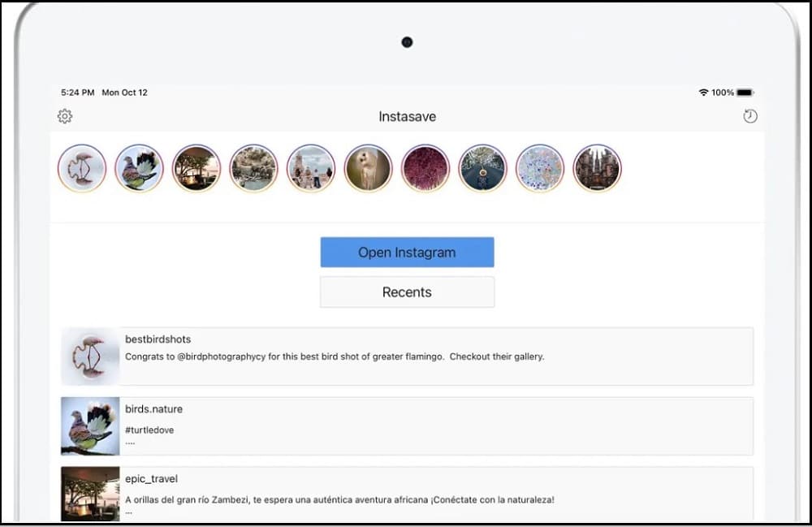812x527 pixels.
Task: Open the dark red foliage story circle
Action: click(425, 168)
